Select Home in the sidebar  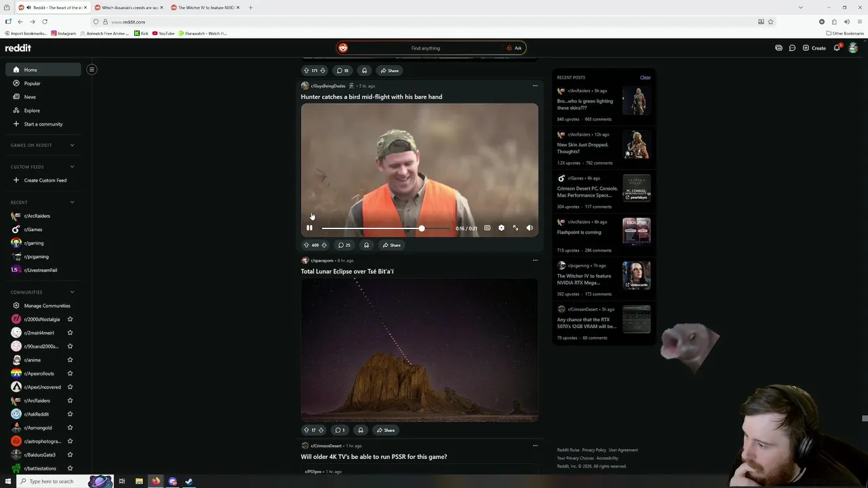(x=43, y=70)
